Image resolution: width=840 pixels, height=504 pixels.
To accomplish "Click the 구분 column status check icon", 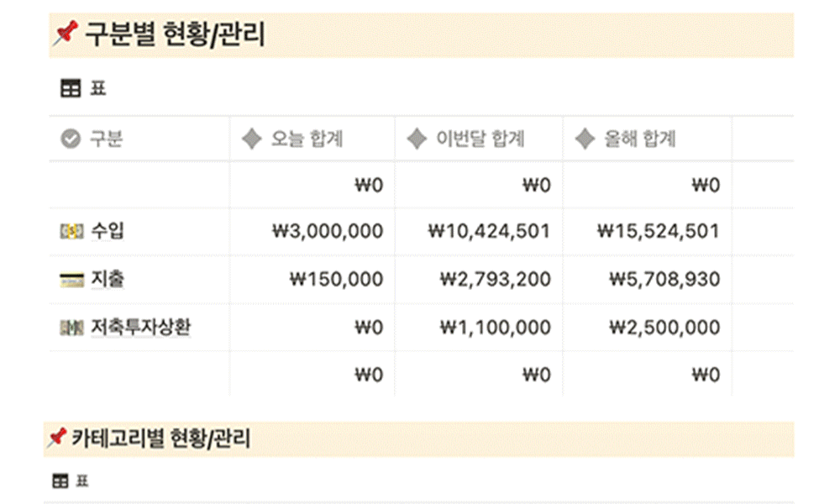I will pyautogui.click(x=71, y=139).
